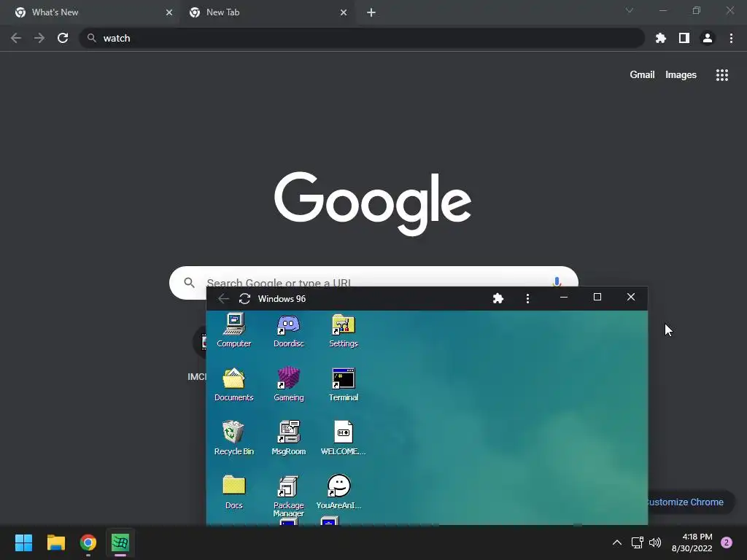
Task: Reload the Chrome page
Action: (63, 38)
